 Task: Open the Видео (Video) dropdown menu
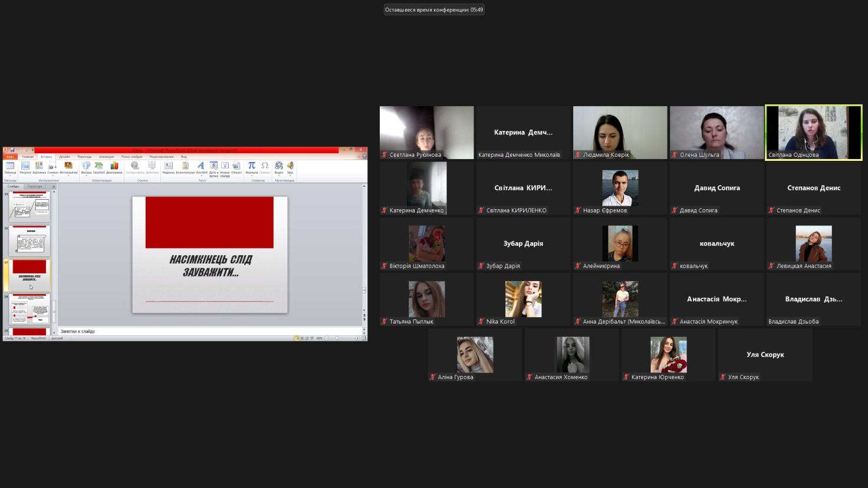point(279,175)
